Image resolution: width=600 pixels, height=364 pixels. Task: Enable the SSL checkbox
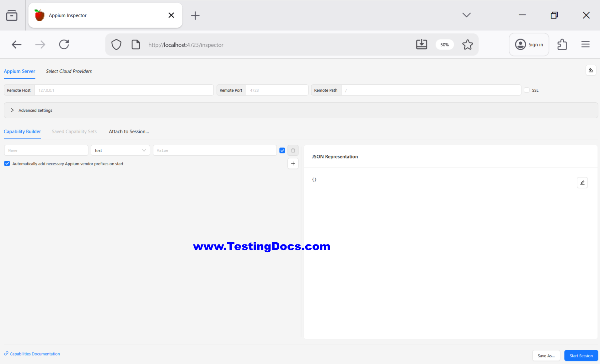526,90
